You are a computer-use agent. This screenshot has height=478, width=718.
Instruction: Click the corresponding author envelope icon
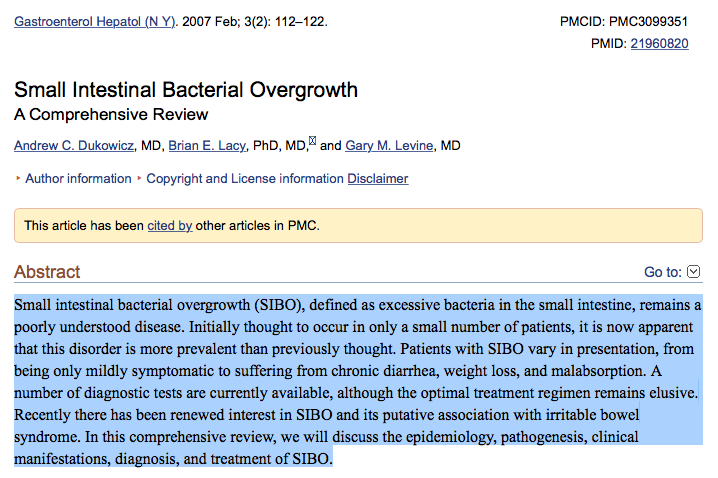tap(312, 142)
